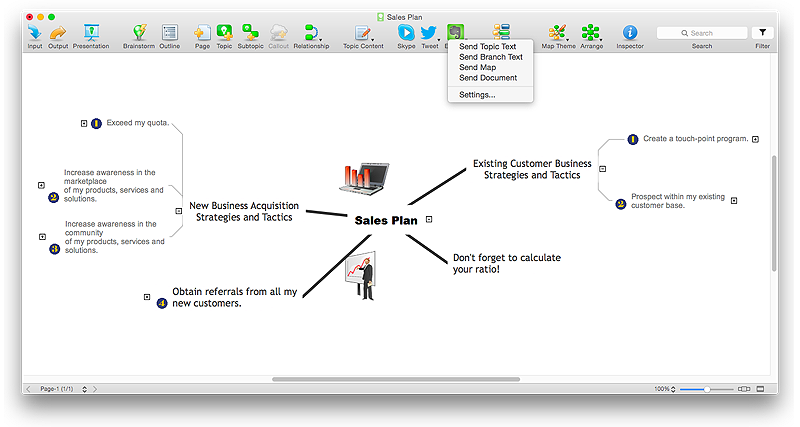The height and width of the screenshot is (427, 800).
Task: Select Exceed my quota topic text
Action: point(138,123)
